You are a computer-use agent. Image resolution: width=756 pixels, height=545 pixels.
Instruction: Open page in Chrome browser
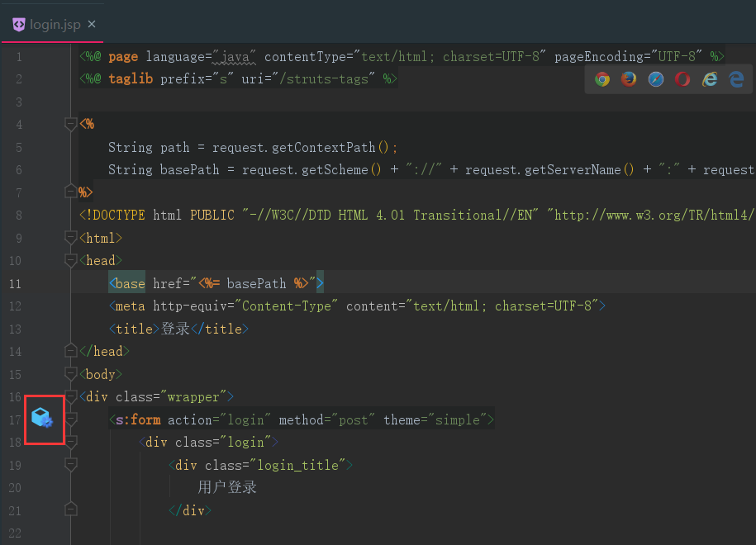click(602, 79)
